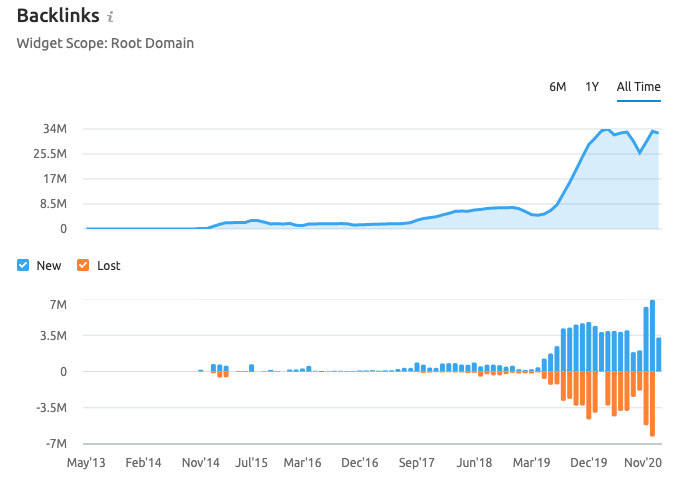Image resolution: width=673 pixels, height=487 pixels.
Task: Uncheck the New backlinks checkbox
Action: pos(23,265)
